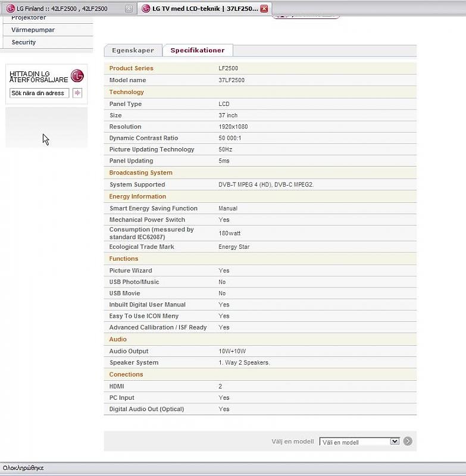
Task: Click the Advanced Callibration / ISF Ready label
Action: tap(158, 327)
